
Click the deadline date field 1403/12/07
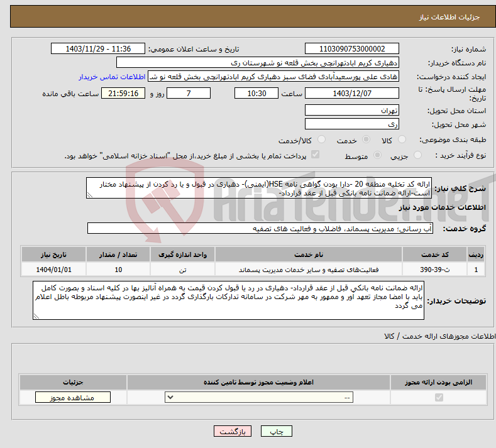tap(352, 93)
